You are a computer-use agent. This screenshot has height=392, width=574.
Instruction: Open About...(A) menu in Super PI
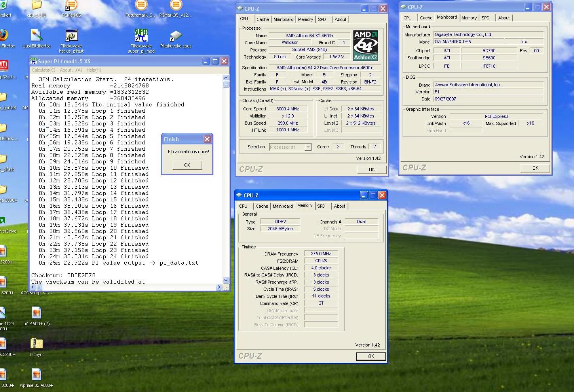tap(71, 70)
